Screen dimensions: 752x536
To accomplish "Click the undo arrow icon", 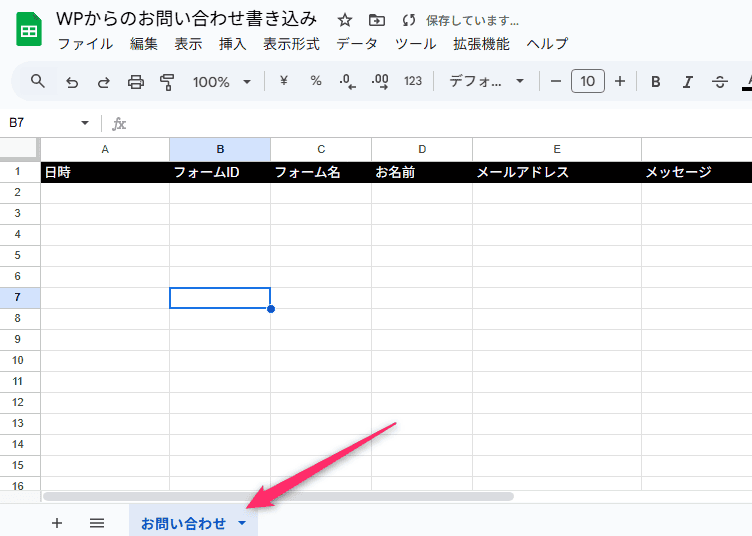I will [71, 82].
